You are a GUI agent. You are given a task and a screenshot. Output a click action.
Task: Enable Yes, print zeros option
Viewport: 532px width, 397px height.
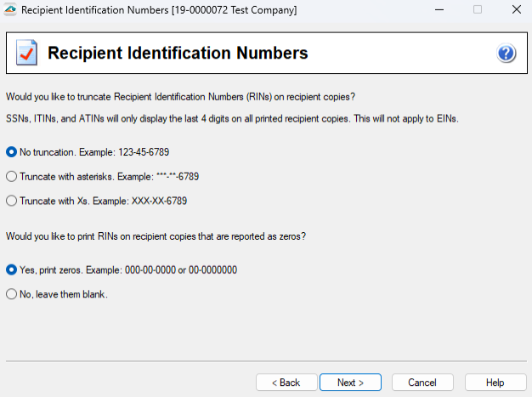coord(11,269)
